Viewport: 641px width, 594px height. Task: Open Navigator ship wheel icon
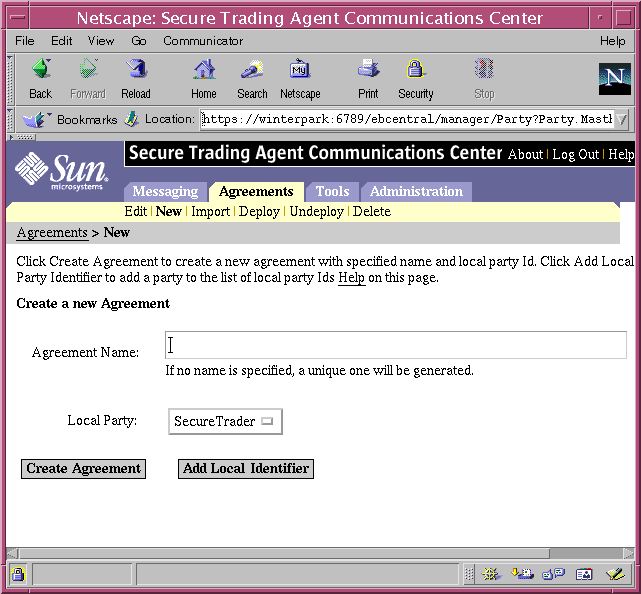pyautogui.click(x=491, y=574)
